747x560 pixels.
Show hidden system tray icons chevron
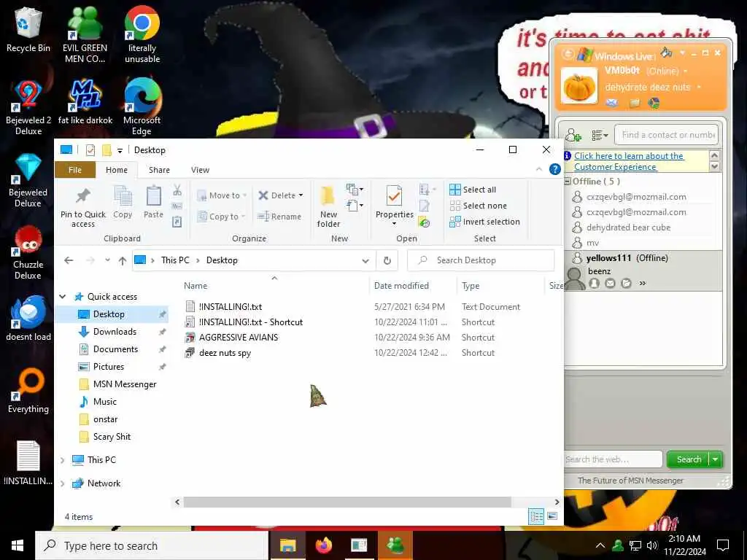(600, 545)
